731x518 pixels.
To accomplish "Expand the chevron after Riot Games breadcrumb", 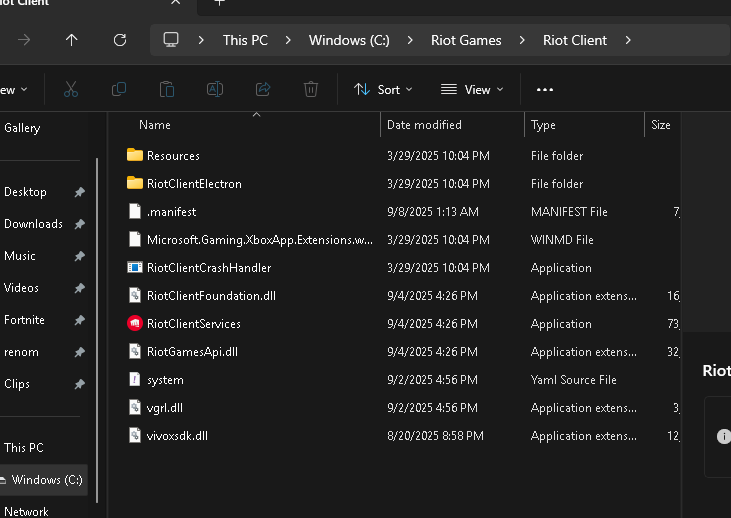I will [522, 40].
